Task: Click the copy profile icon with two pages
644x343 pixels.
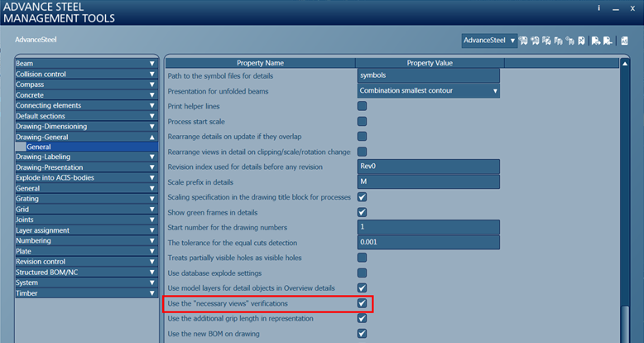Action: 558,41
